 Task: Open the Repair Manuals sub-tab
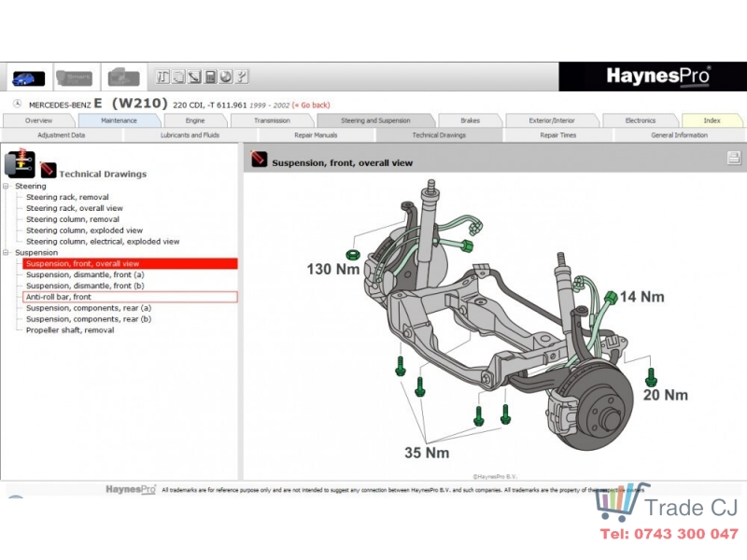tap(316, 135)
